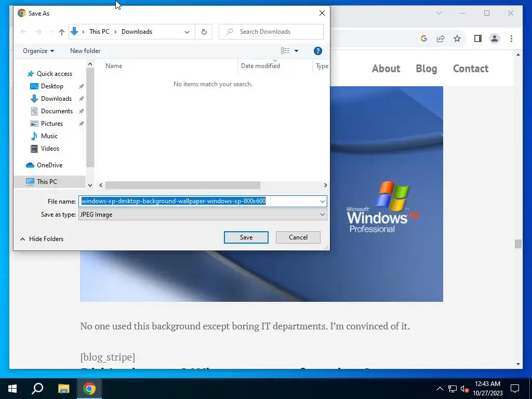Create a New folder
532x399 pixels.
click(x=85, y=51)
